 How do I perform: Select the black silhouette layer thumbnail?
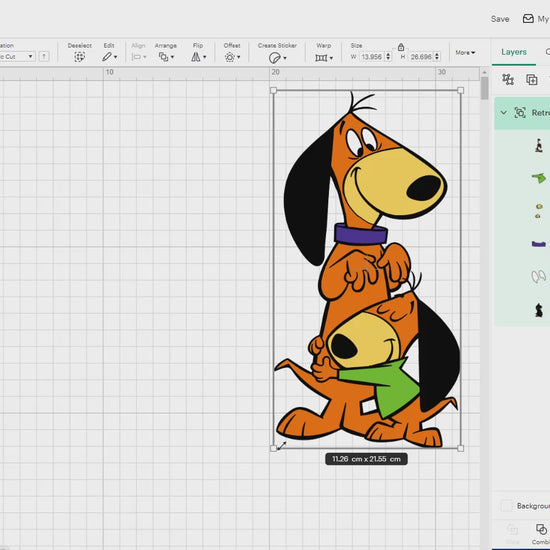(539, 310)
